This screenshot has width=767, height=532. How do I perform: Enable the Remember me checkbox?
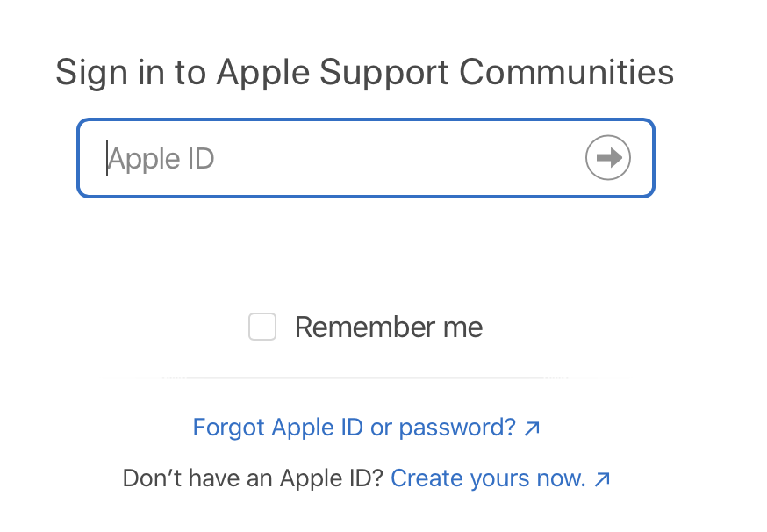pyautogui.click(x=262, y=327)
